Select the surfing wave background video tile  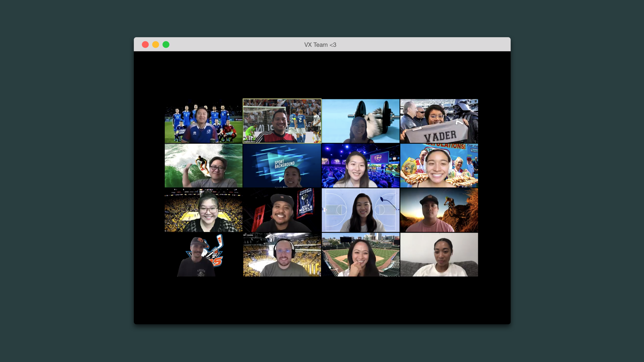(204, 166)
